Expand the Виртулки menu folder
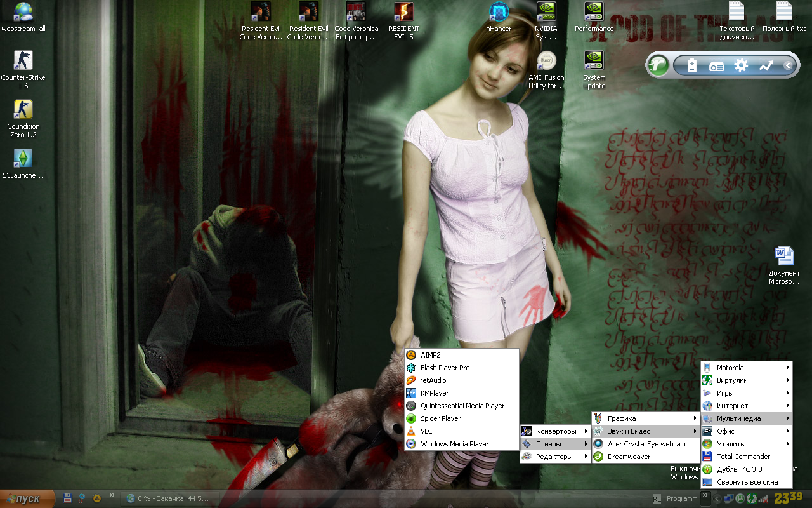The height and width of the screenshot is (508, 812). [x=747, y=380]
